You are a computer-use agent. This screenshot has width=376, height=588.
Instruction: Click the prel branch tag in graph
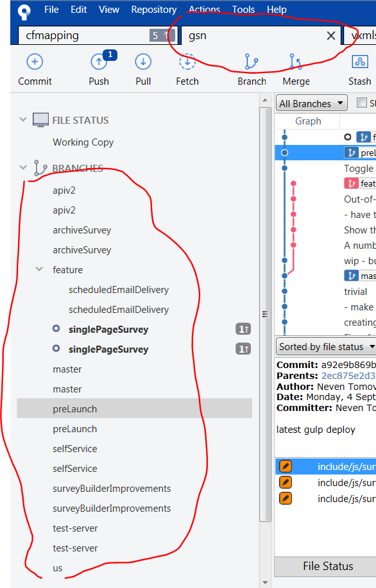359,153
